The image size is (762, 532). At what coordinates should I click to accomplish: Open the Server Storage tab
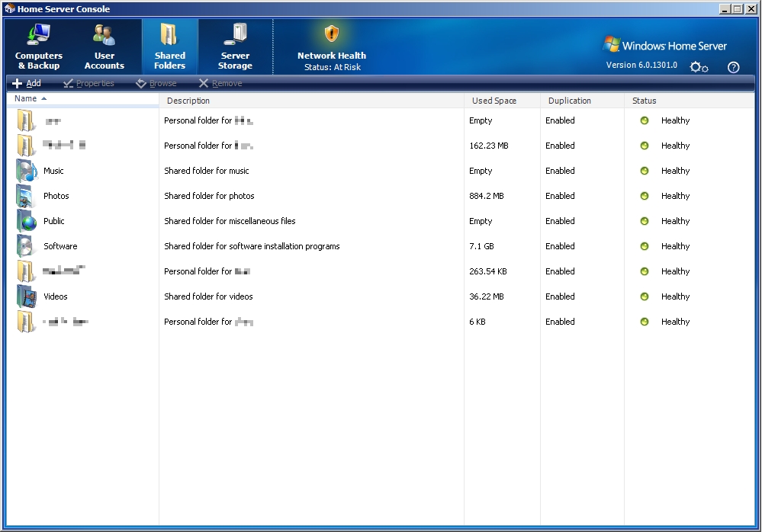click(x=235, y=47)
